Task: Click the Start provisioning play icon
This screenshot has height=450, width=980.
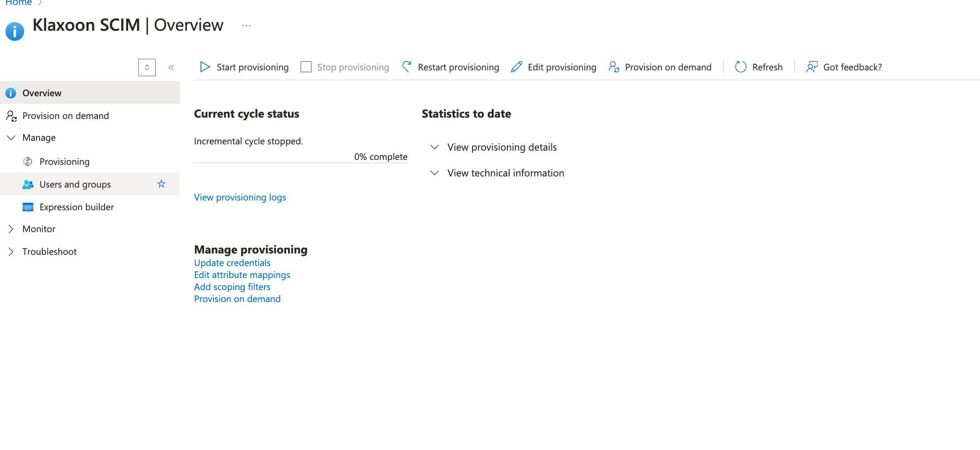Action: (205, 67)
